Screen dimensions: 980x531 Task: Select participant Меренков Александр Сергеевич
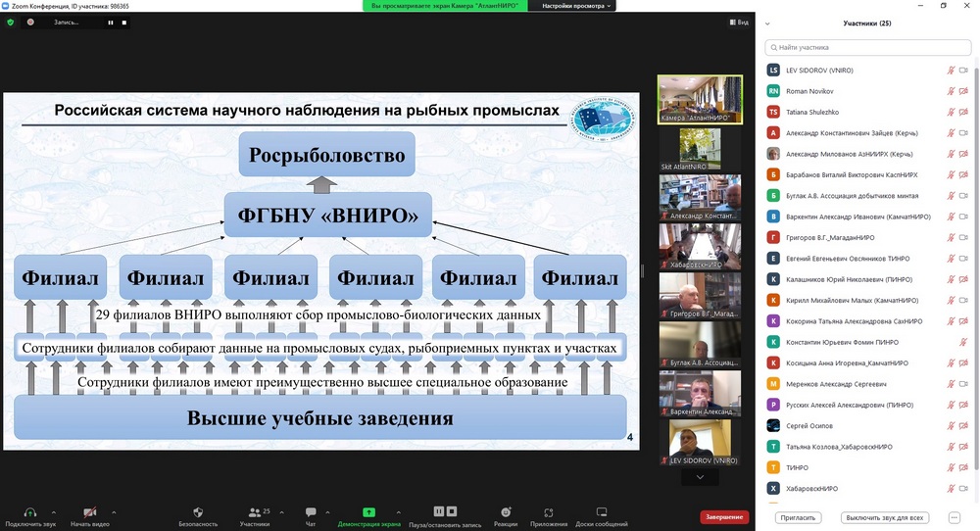pos(867,384)
